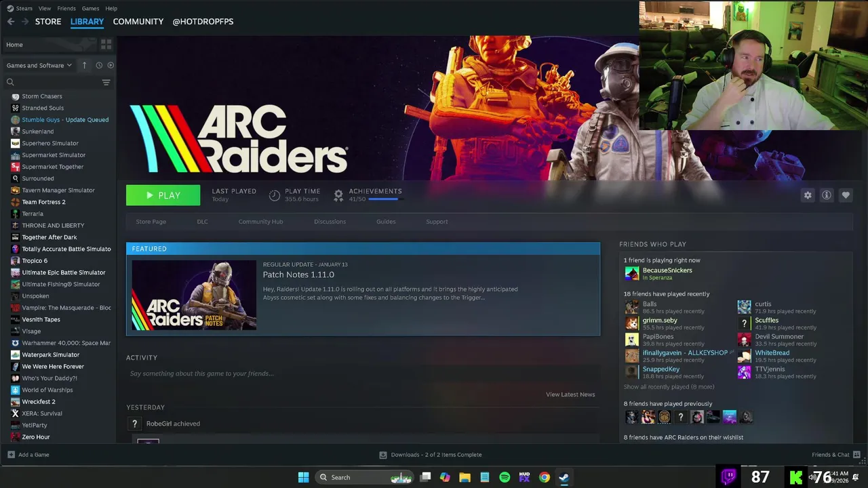
Task: Open the Guides link
Action: point(386,222)
